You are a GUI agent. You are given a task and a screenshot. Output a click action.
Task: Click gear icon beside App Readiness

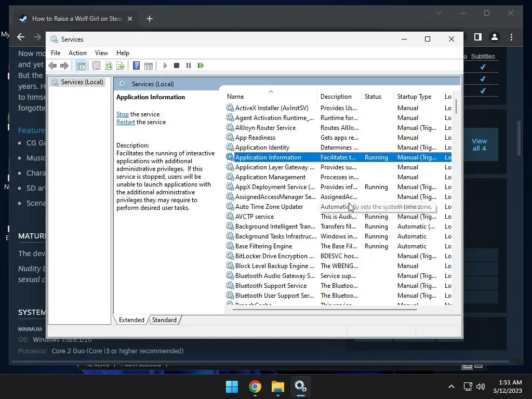pos(230,137)
